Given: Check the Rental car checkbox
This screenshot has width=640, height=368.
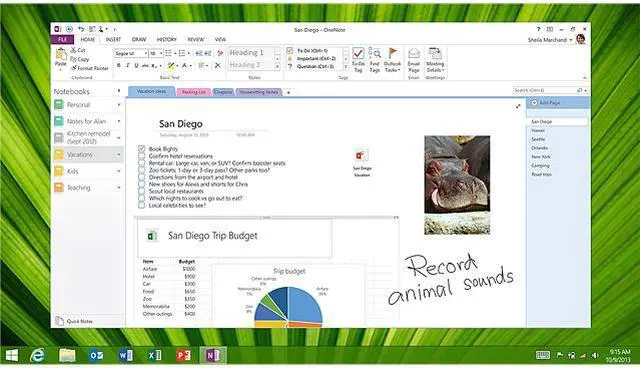Looking at the screenshot, I should (142, 163).
